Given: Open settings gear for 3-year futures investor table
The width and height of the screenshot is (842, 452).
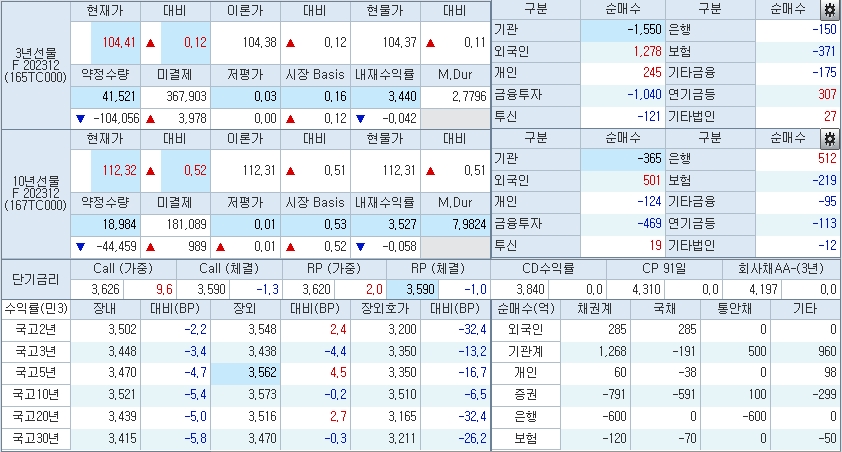Looking at the screenshot, I should pyautogui.click(x=830, y=10).
